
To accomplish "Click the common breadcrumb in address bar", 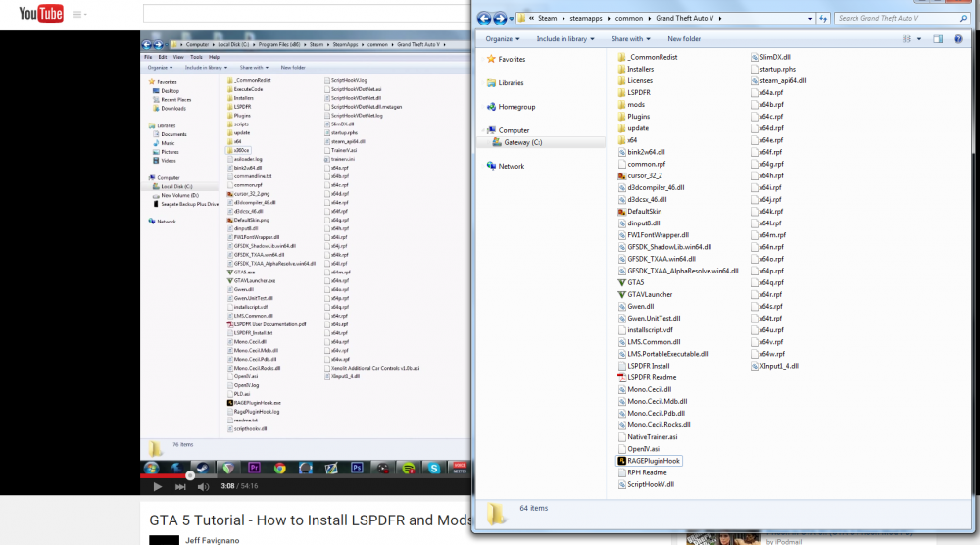I will pos(628,18).
